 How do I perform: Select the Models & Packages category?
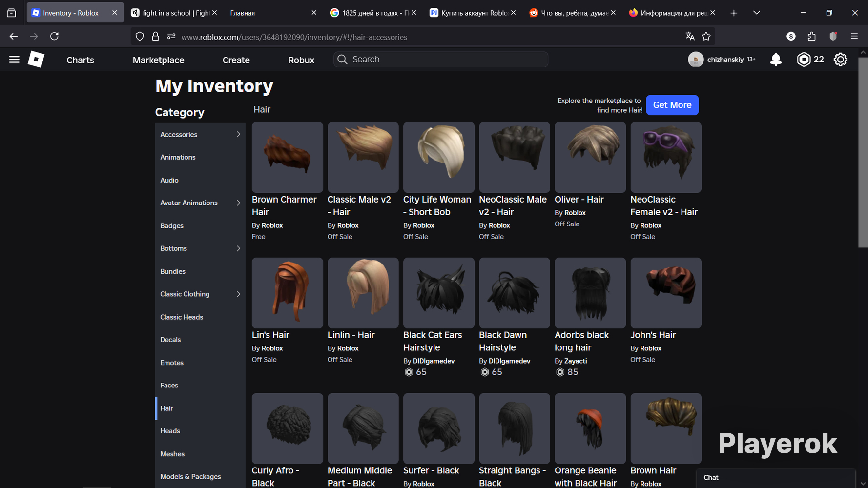(200, 477)
